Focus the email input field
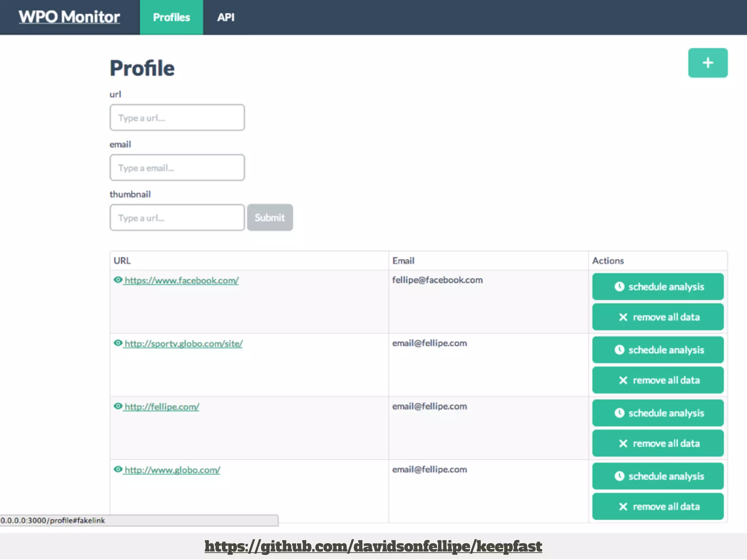 coord(177,167)
